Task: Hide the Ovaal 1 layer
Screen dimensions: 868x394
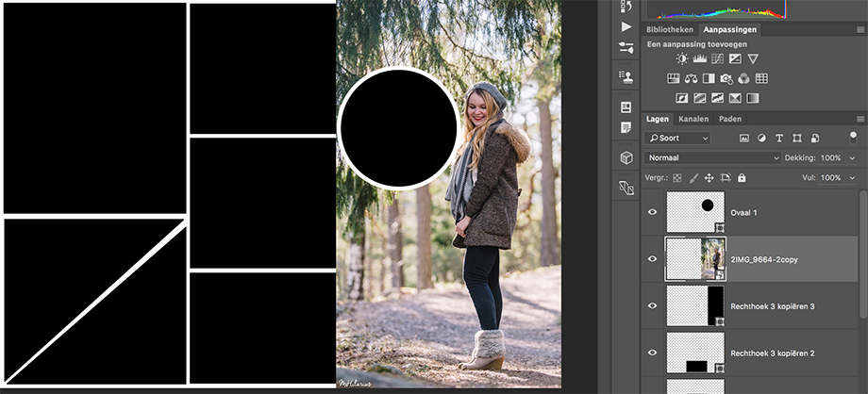Action: click(x=653, y=212)
